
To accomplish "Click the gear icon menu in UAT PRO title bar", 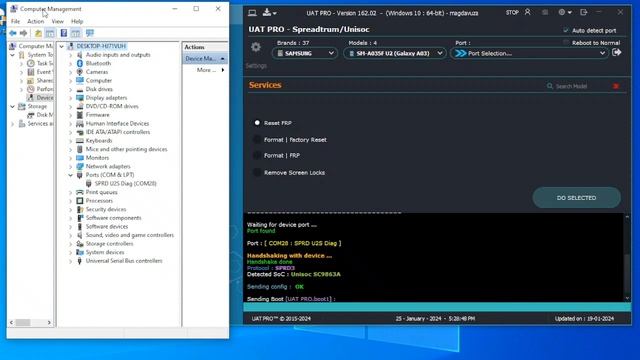I will (565, 12).
